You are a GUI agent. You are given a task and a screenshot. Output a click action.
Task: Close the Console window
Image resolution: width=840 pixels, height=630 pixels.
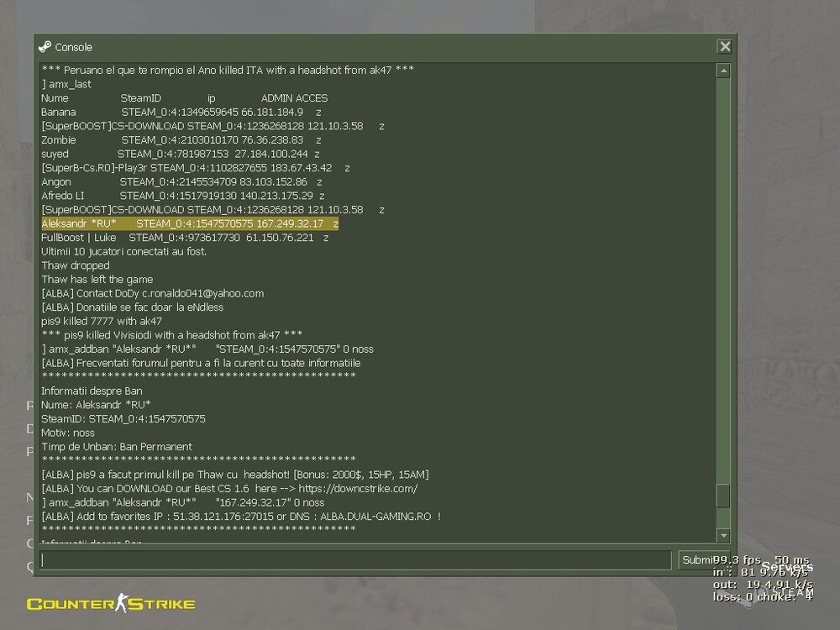point(724,47)
